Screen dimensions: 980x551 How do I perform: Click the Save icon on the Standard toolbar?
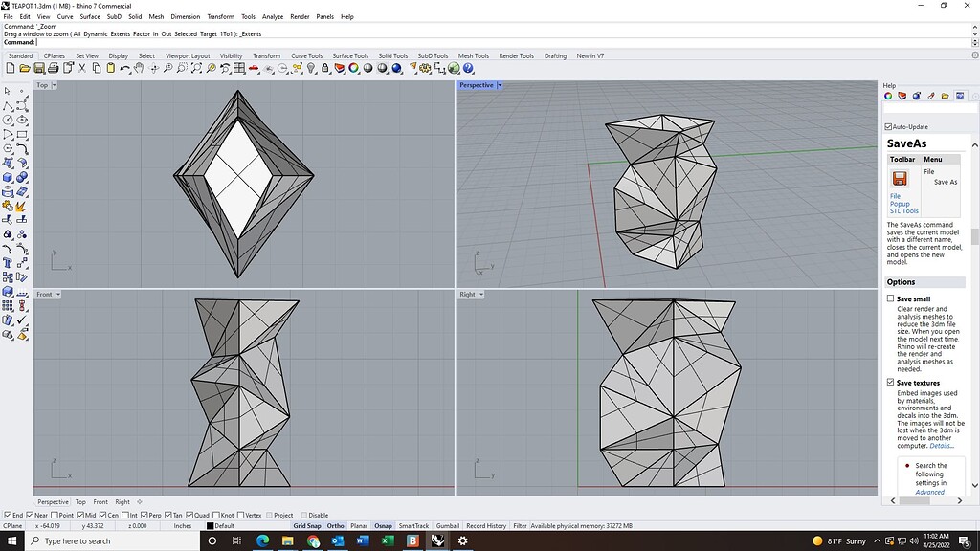click(x=39, y=68)
